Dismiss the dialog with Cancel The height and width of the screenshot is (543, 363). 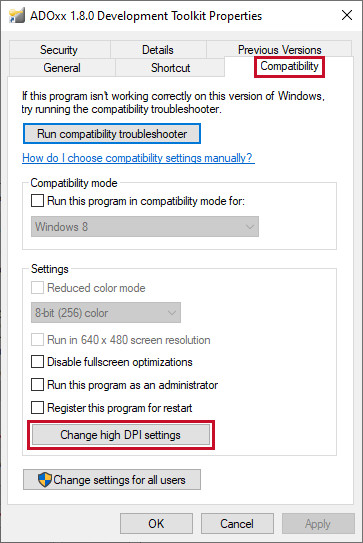coord(237,523)
